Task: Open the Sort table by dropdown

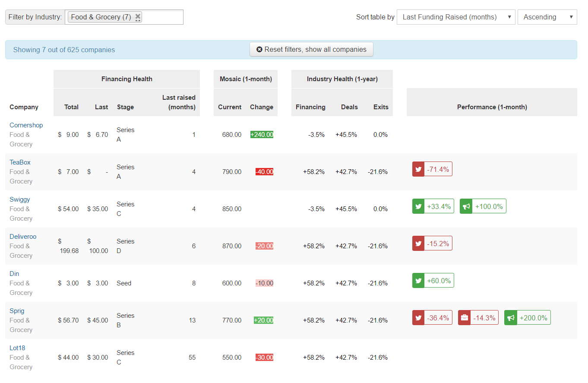Action: coord(456,17)
